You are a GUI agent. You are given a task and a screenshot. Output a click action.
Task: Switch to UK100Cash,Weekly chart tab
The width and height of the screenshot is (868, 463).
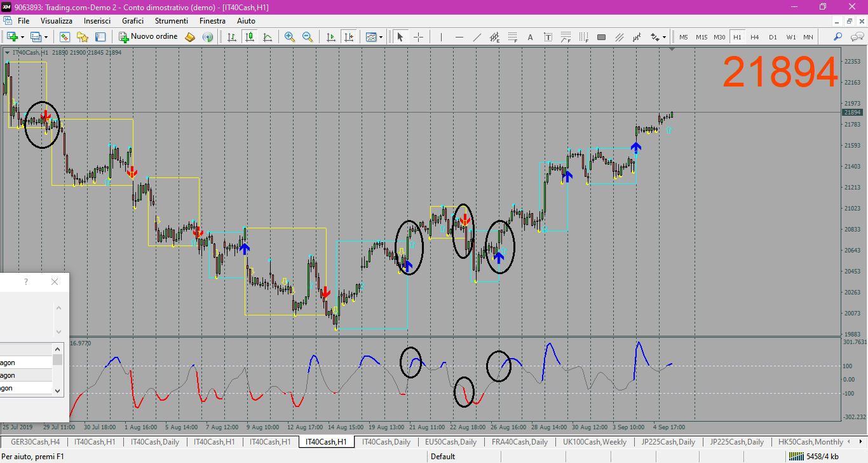click(x=595, y=442)
